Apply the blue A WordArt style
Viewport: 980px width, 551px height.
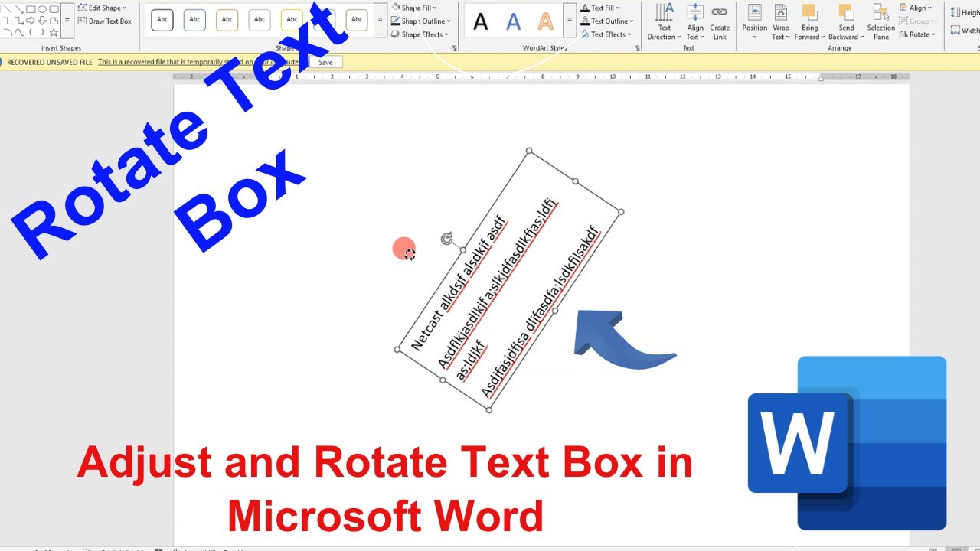[513, 21]
